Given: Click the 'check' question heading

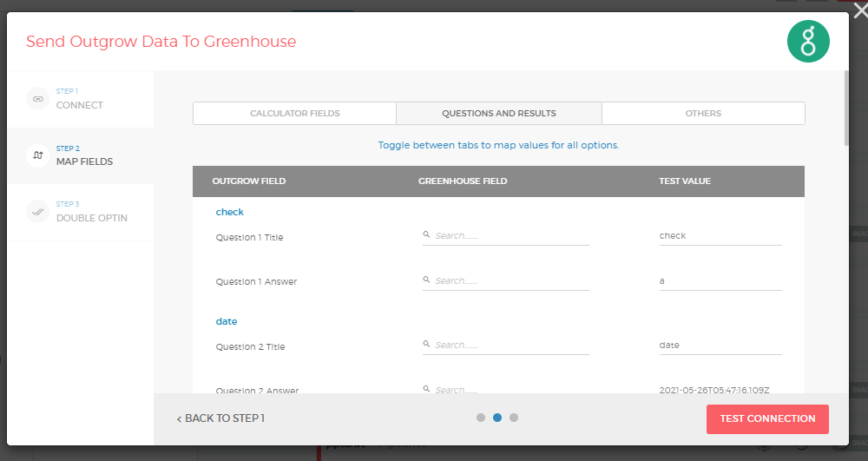Looking at the screenshot, I should point(230,212).
